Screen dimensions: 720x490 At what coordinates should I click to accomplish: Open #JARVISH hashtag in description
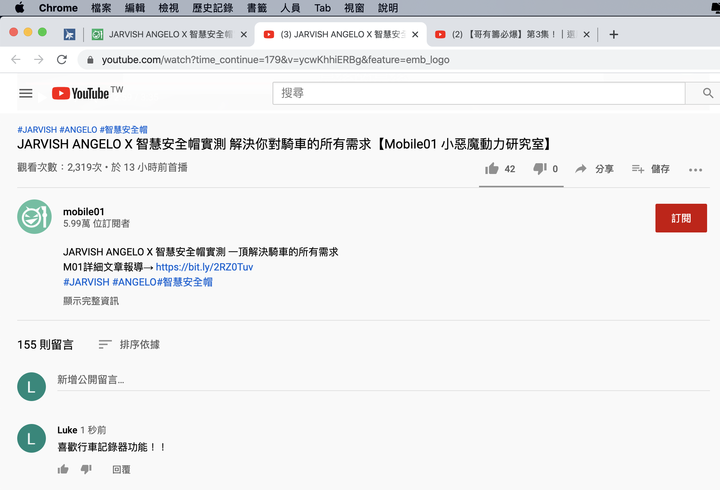(86, 282)
